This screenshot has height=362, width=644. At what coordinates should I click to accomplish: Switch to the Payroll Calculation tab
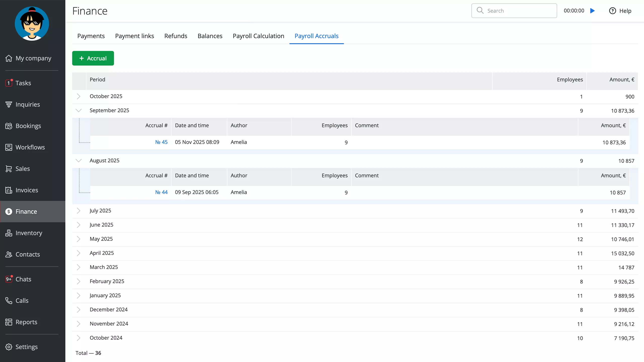[258, 36]
